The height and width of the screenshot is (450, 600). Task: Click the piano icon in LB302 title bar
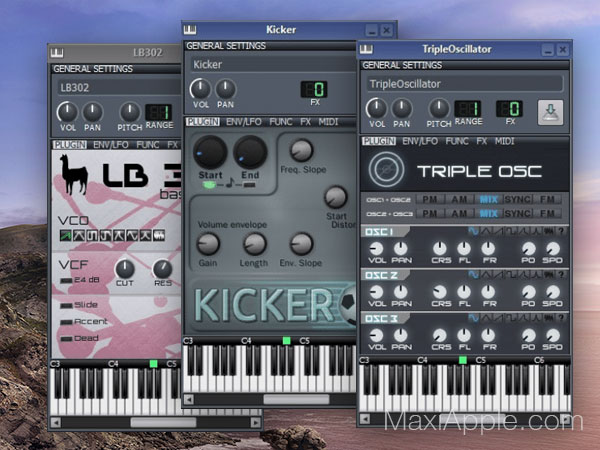point(57,52)
